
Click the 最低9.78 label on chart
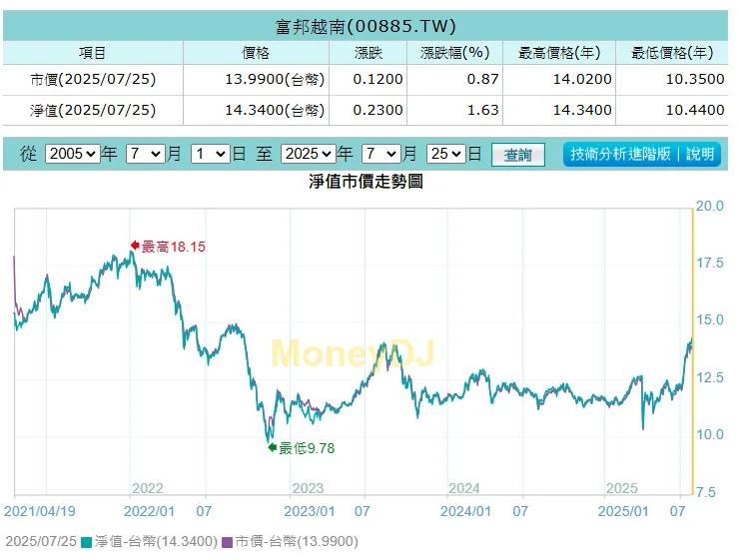coord(307,448)
